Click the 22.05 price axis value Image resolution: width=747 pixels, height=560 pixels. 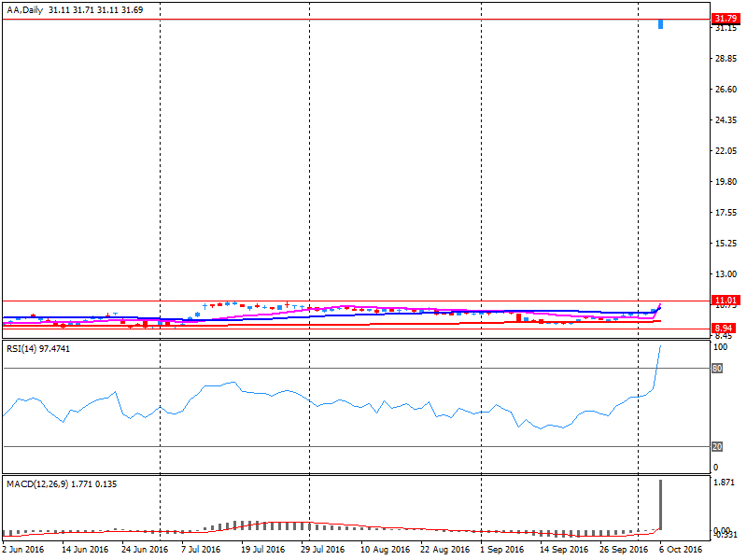[x=726, y=151]
